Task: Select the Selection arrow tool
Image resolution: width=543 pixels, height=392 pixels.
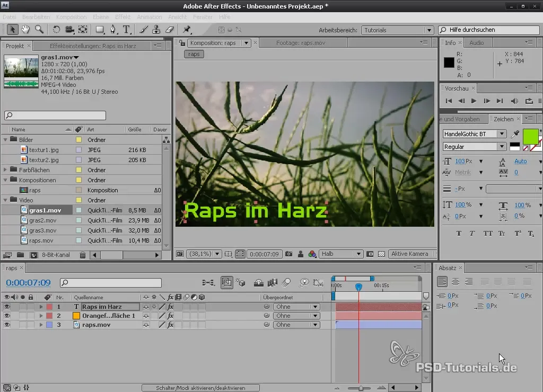Action: 13,30
